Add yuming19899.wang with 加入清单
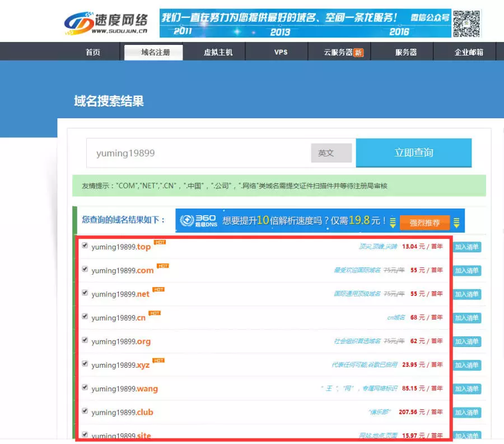The height and width of the screenshot is (444, 504). (x=467, y=389)
